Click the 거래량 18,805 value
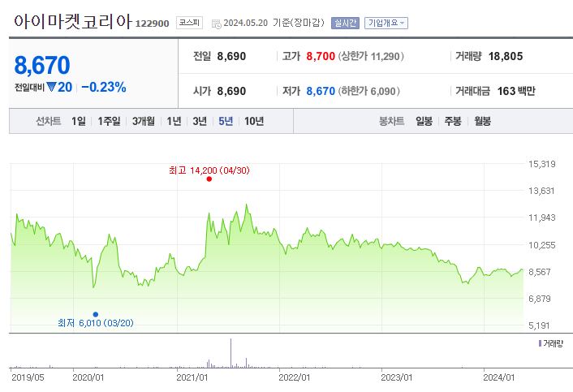The width and height of the screenshot is (573, 392). pos(506,56)
